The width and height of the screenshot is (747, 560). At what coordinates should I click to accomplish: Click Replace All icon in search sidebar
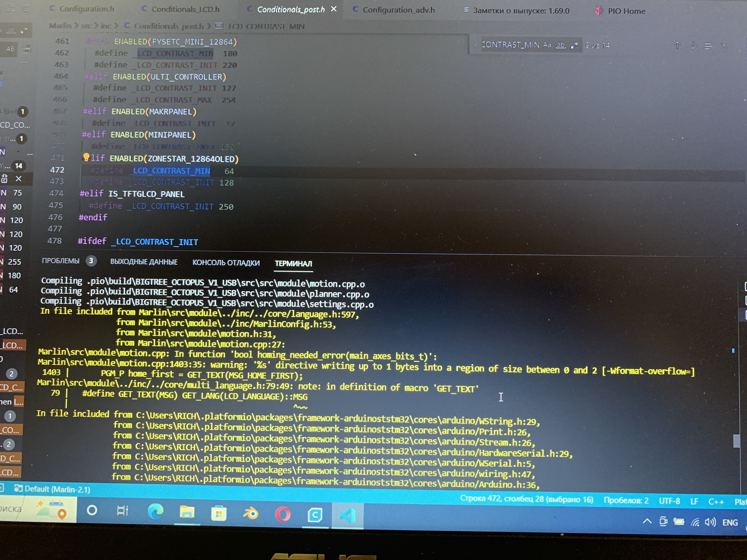pyautogui.click(x=26, y=49)
